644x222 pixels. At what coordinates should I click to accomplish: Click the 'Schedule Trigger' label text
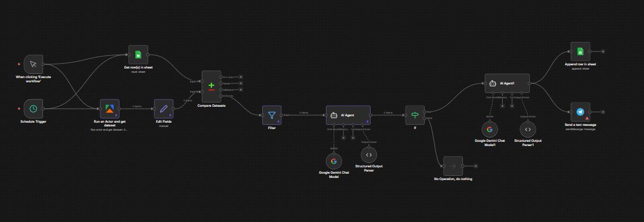33,122
